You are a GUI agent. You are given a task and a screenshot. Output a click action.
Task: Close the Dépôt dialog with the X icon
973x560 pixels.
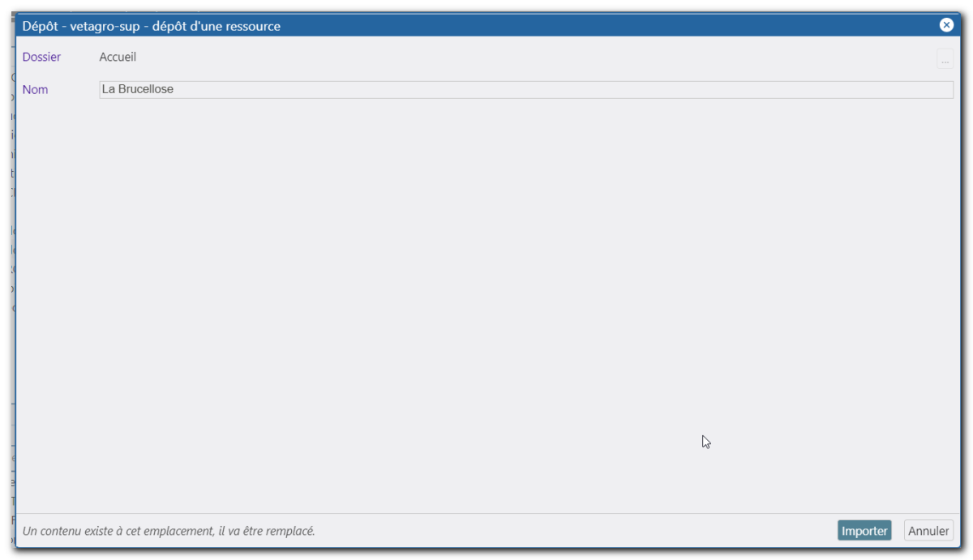point(946,25)
